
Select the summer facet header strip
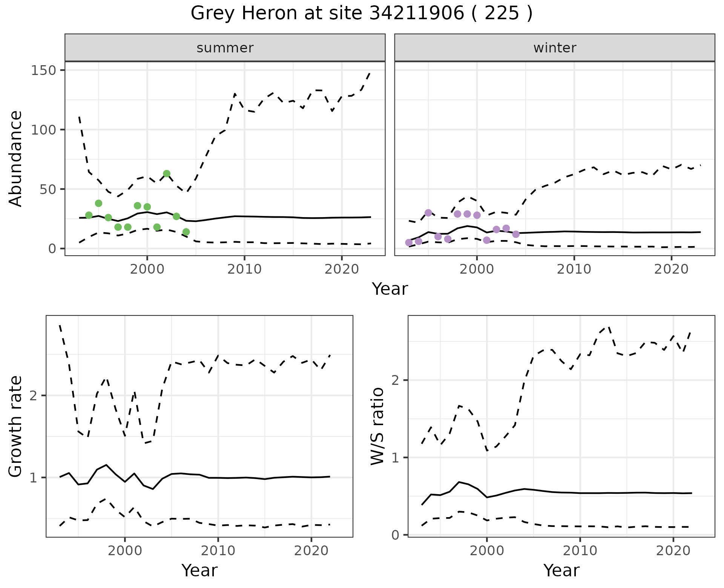pyautogui.click(x=225, y=48)
